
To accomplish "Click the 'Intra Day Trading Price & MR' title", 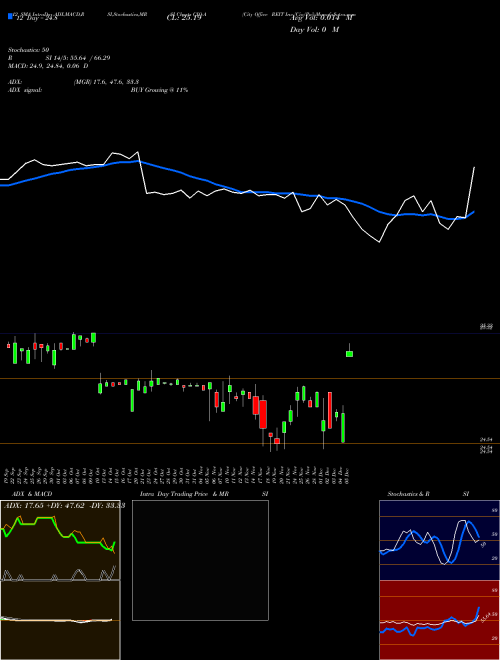I will click(184, 494).
